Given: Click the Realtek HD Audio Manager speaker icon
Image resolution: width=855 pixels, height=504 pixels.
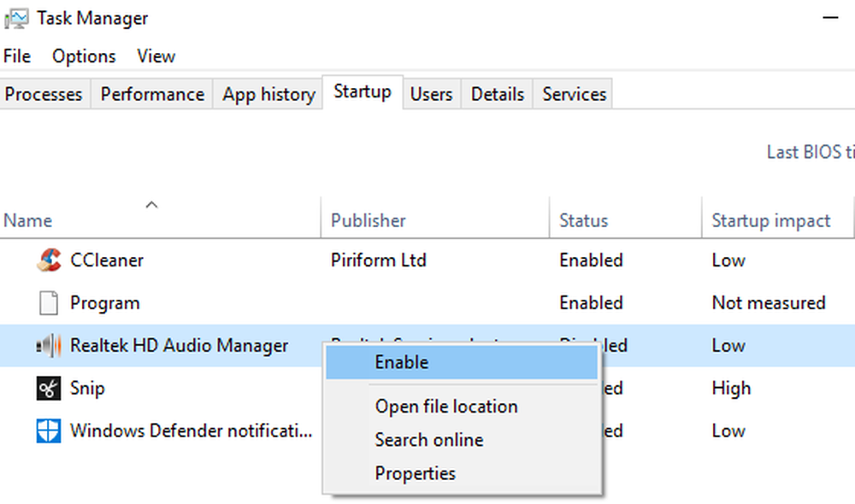Looking at the screenshot, I should point(49,345).
